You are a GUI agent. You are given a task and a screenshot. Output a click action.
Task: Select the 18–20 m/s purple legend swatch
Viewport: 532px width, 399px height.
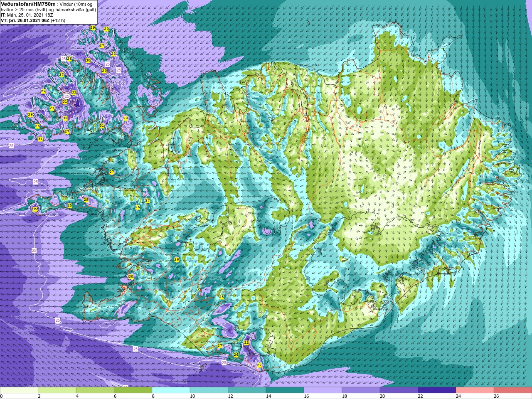(x=361, y=390)
